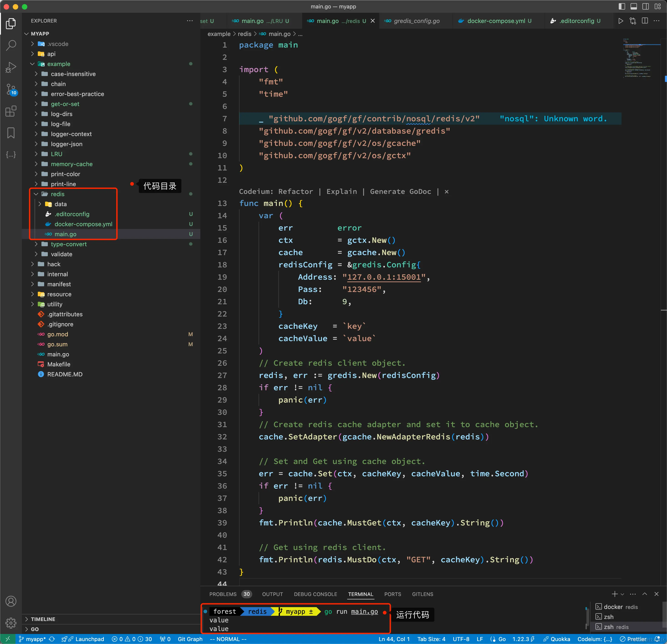Click the myapp* branch in status bar

(32, 639)
